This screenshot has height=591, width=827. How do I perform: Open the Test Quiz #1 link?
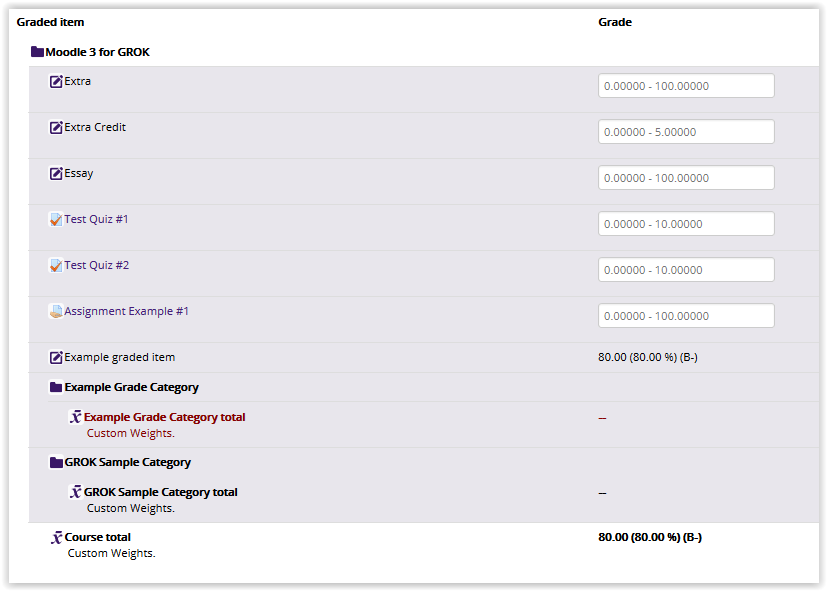click(96, 219)
